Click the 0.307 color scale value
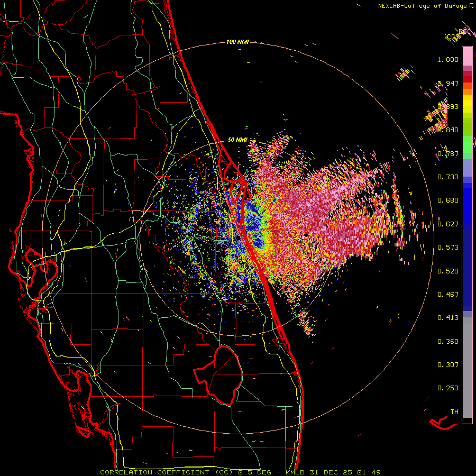 (x=448, y=365)
